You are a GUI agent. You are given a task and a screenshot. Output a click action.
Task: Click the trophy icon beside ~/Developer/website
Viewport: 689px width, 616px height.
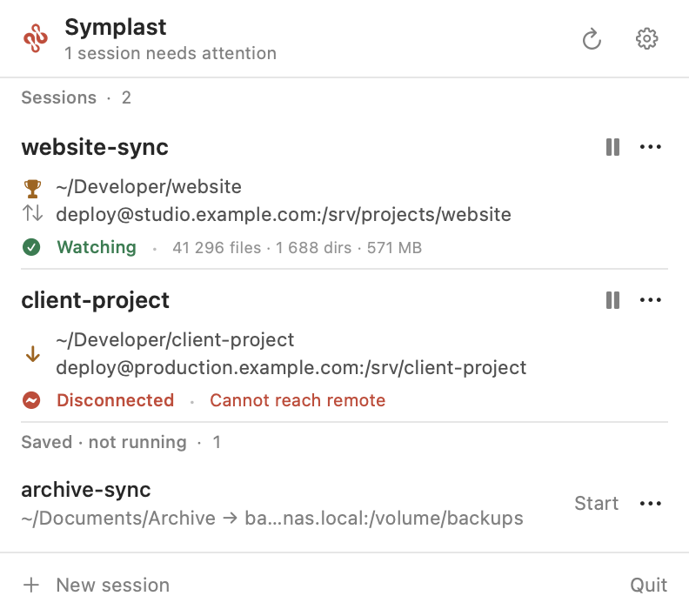(32, 189)
